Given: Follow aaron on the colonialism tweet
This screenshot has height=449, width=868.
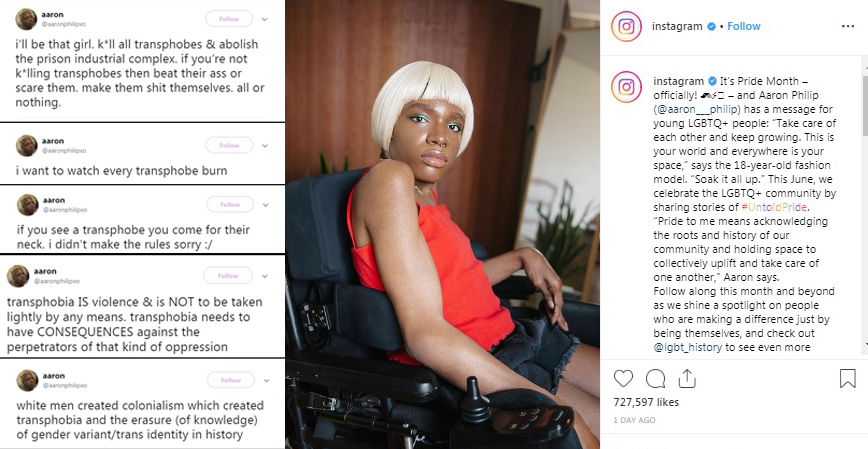Looking at the screenshot, I should click(x=231, y=380).
